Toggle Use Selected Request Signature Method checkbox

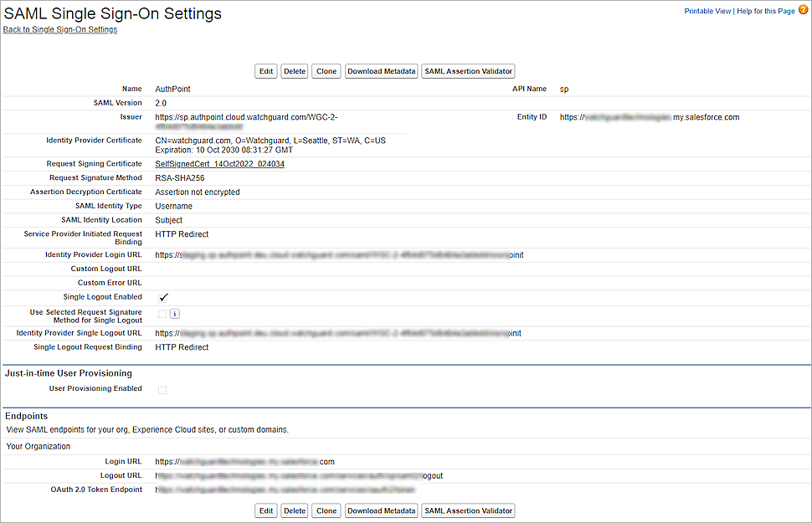coord(162,314)
